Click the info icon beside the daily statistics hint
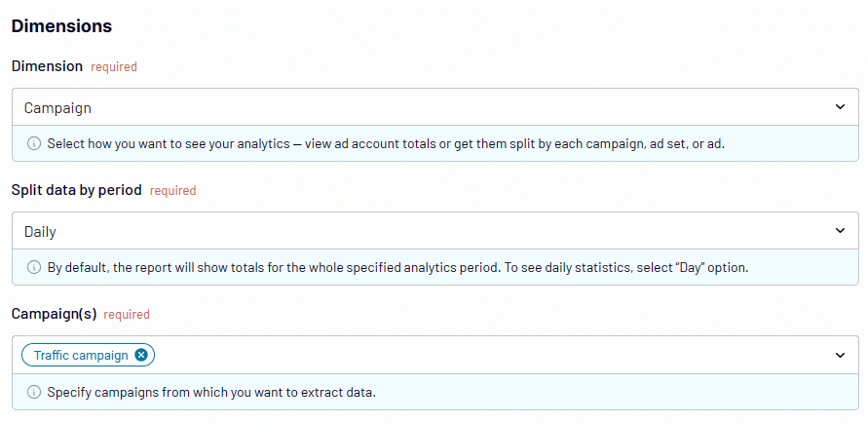The height and width of the screenshot is (424, 868). click(x=34, y=268)
